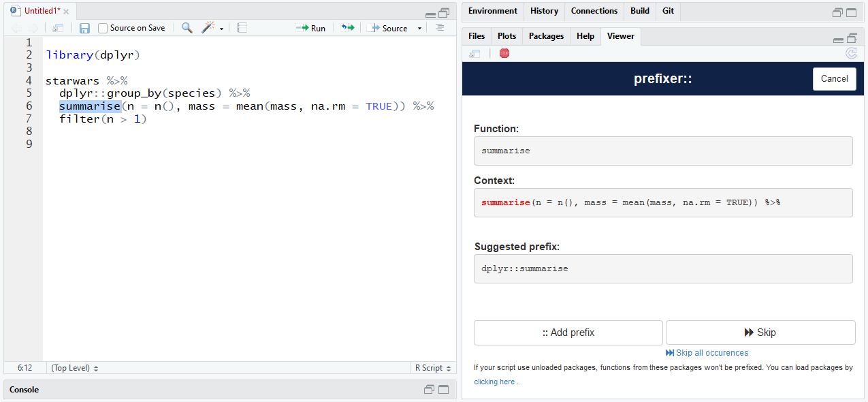The image size is (868, 402).
Task: Minimize the Environment pane
Action: 838,13
